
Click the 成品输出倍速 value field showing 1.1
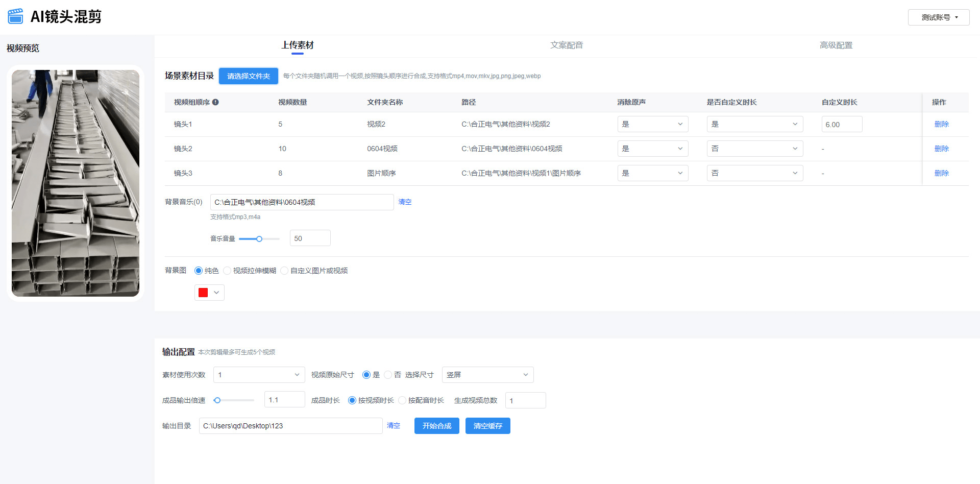[285, 400]
